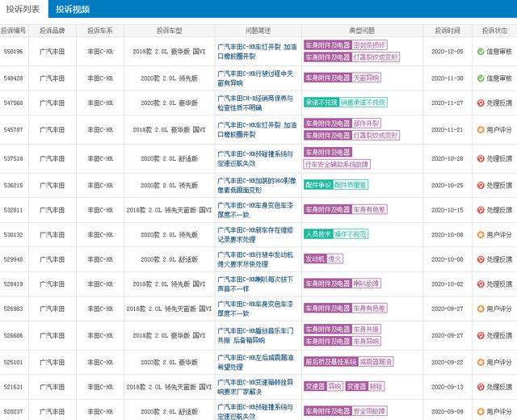Image resolution: width=517 pixels, height=420 pixels.
Task: Click the 喇叭故障 tag
Action: click(366, 283)
